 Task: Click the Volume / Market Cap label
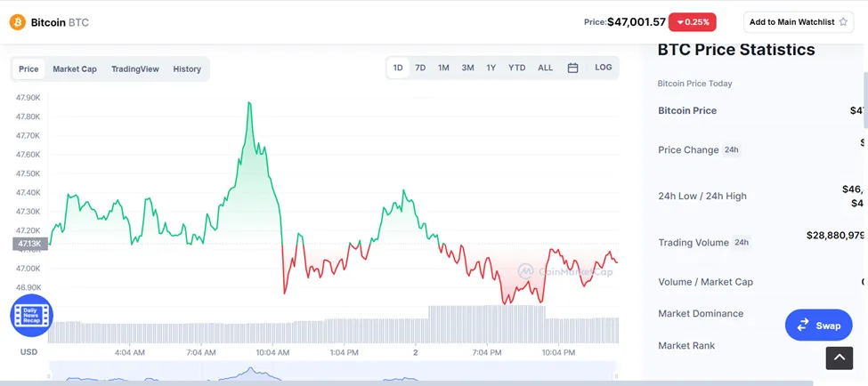(x=705, y=282)
